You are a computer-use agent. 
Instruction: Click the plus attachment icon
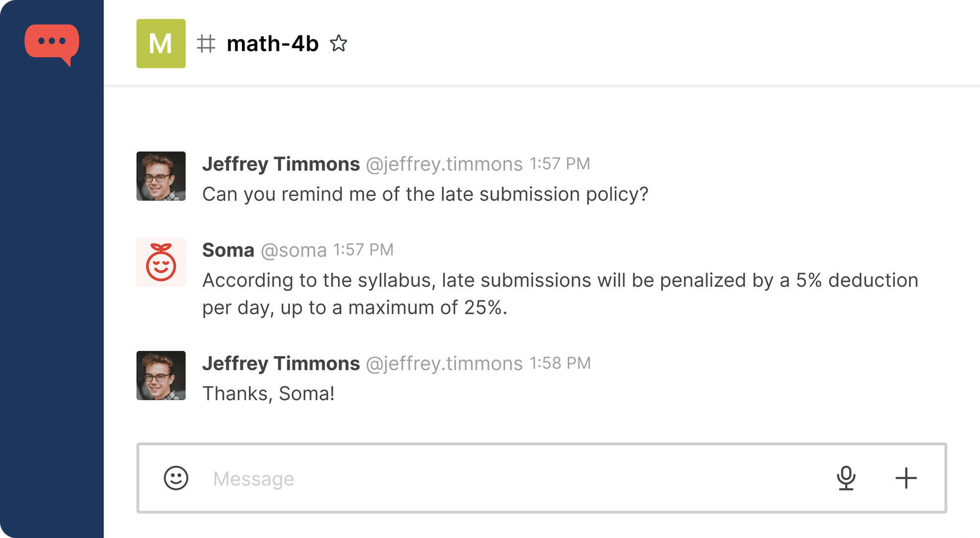[x=906, y=478]
